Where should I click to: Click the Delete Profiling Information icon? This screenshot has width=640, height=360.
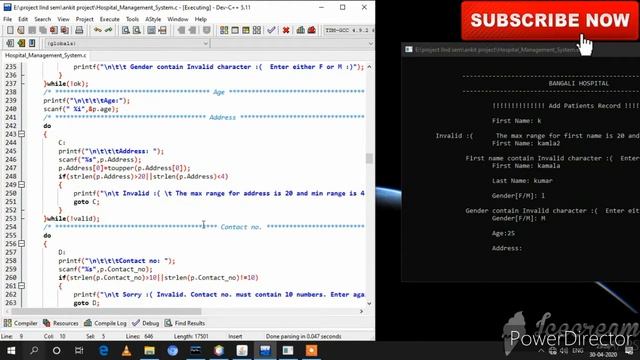coord(312,30)
